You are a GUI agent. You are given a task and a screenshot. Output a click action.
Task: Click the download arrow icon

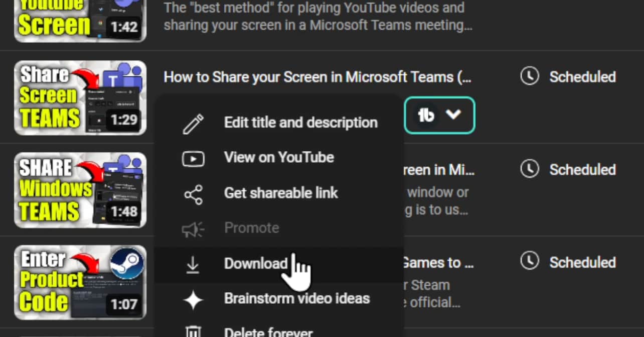(x=193, y=265)
